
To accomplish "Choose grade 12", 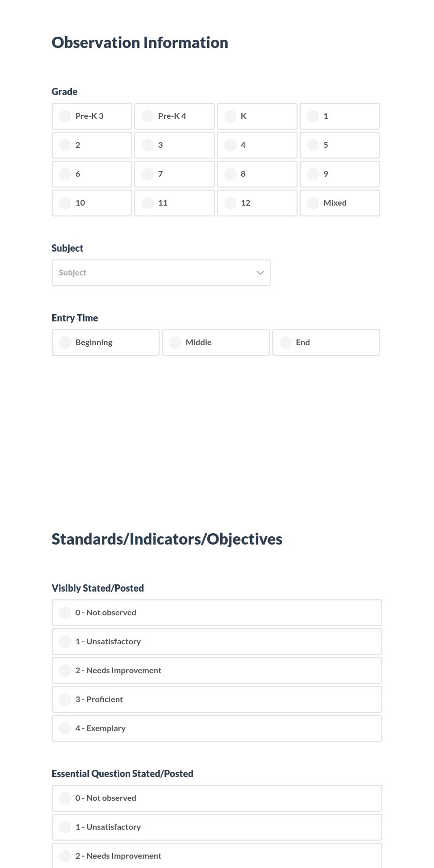I will (257, 203).
